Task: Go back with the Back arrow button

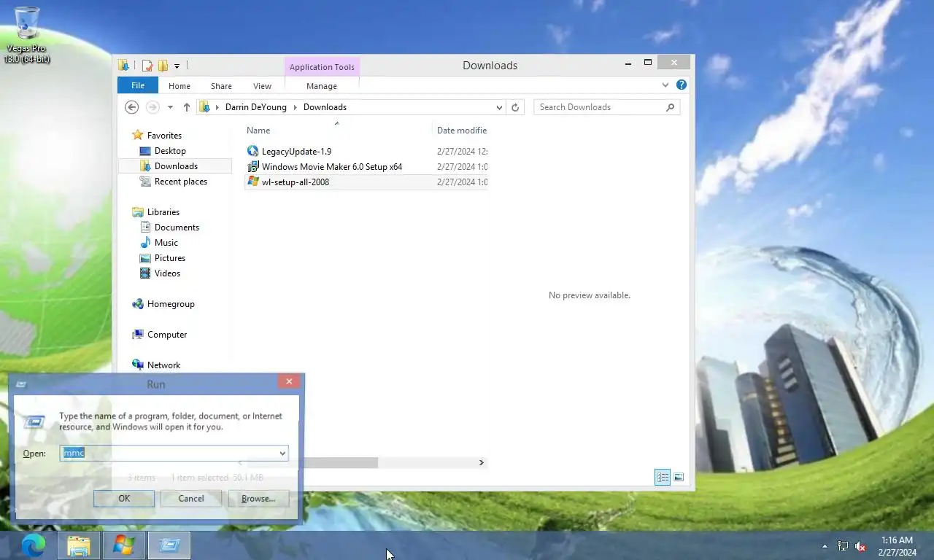Action: 131,107
